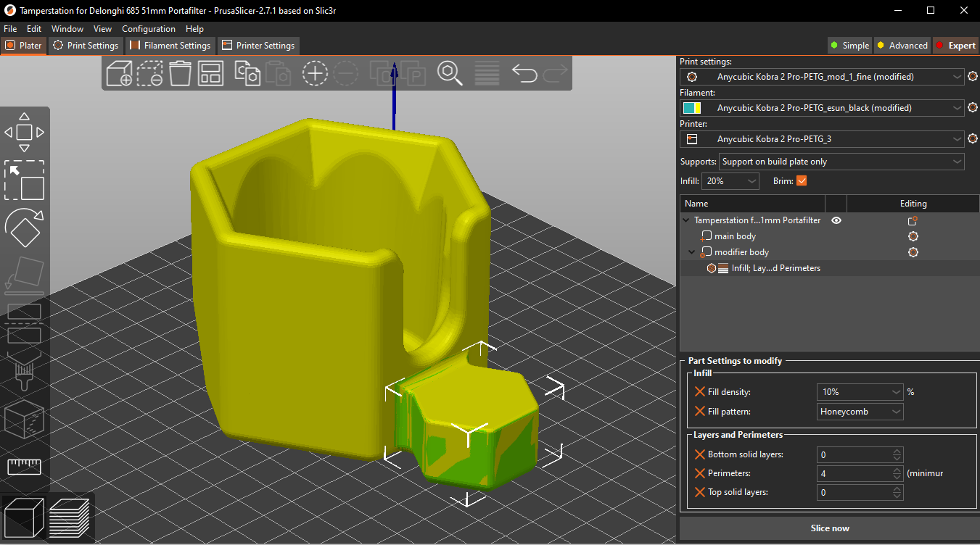Click the Arrange objects icon

[211, 73]
